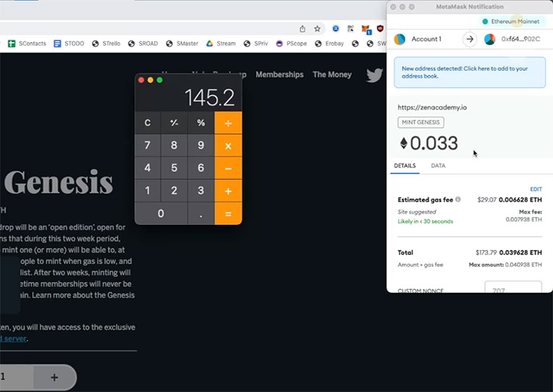
Task: Click calculator digit 9
Action: coord(201,145)
